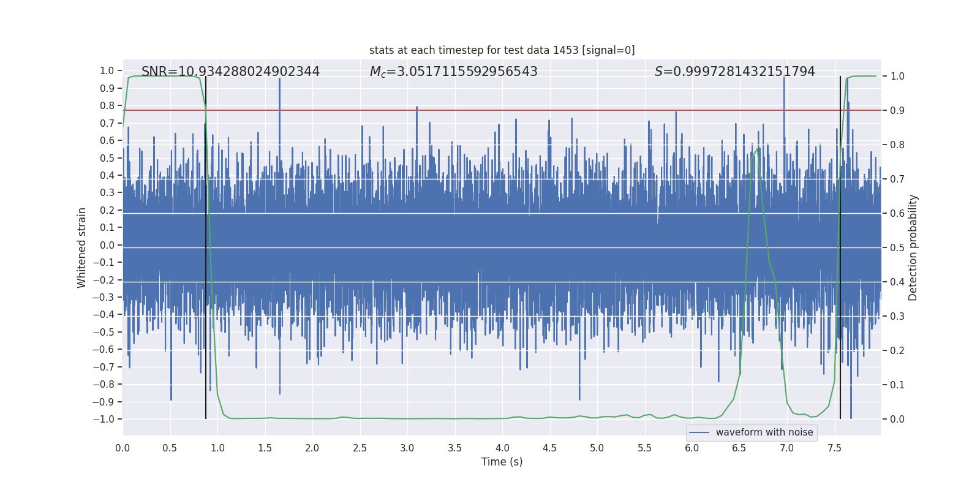Click the x-axis tick label 7.5
The width and height of the screenshot is (980, 490).
[834, 448]
